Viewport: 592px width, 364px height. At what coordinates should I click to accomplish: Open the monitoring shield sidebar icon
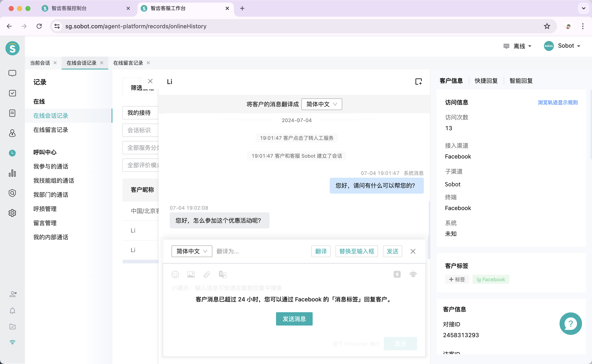12,193
